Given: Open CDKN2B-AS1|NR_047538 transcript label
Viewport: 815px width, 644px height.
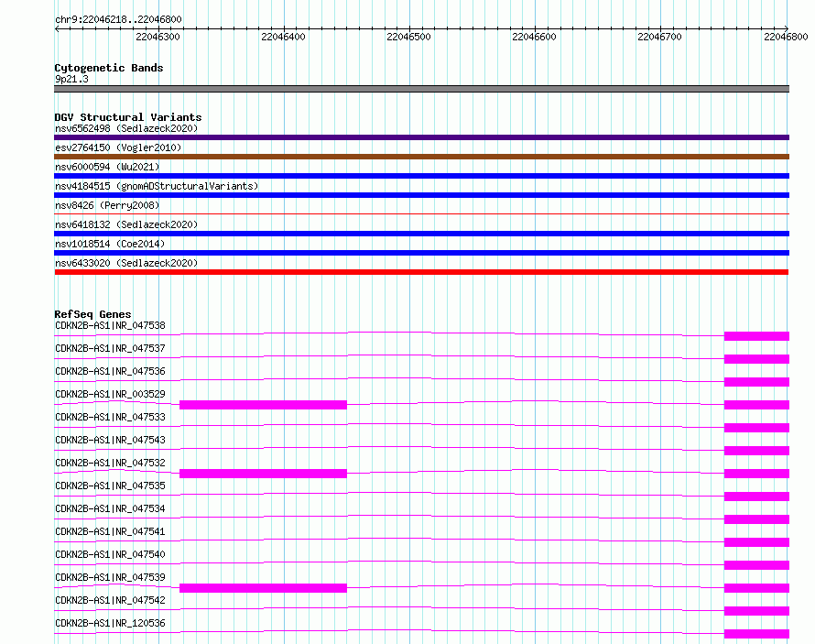Looking at the screenshot, I should (x=110, y=325).
